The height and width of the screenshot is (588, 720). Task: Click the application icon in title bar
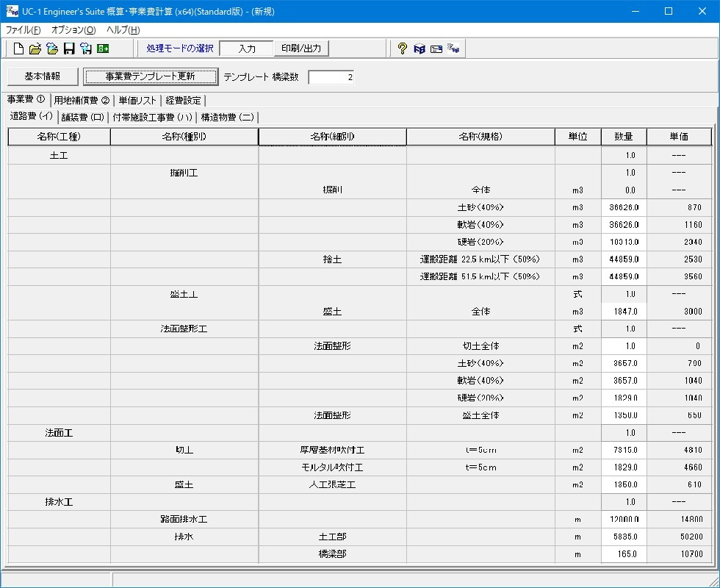pos(12,11)
